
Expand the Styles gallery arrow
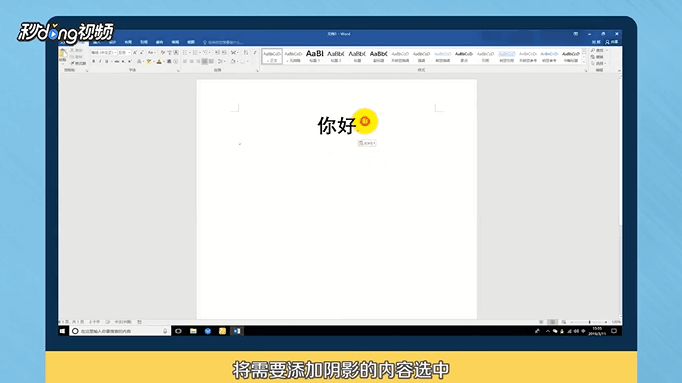584,62
